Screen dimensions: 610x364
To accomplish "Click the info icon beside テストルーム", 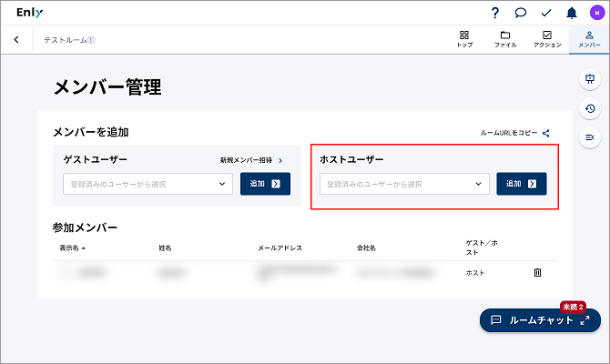I will click(91, 40).
